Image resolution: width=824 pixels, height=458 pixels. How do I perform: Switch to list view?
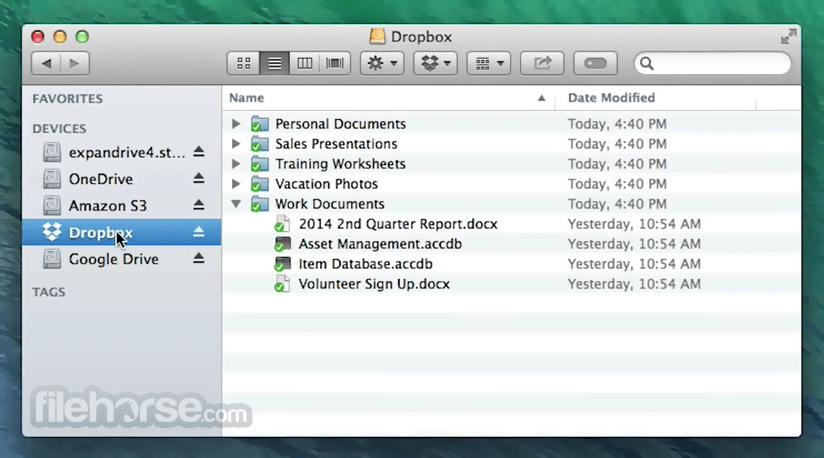coord(274,64)
